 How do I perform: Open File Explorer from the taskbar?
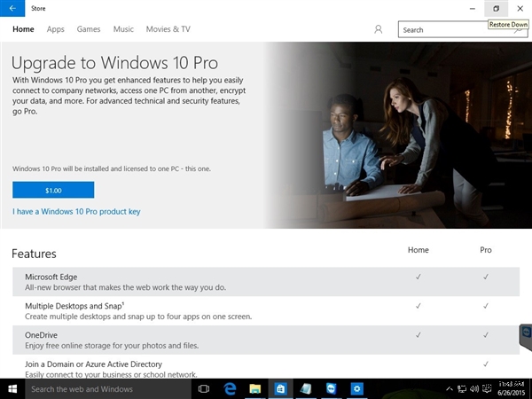pos(254,388)
